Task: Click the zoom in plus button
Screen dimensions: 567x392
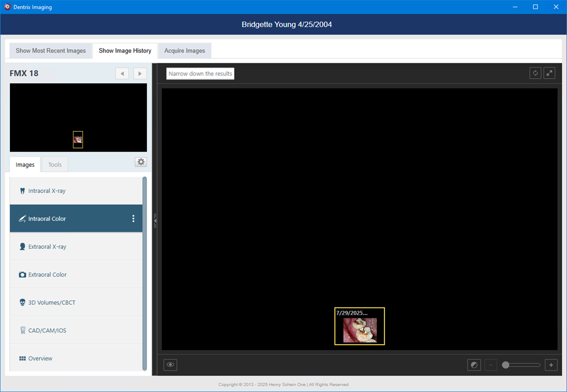Action: tap(551, 365)
